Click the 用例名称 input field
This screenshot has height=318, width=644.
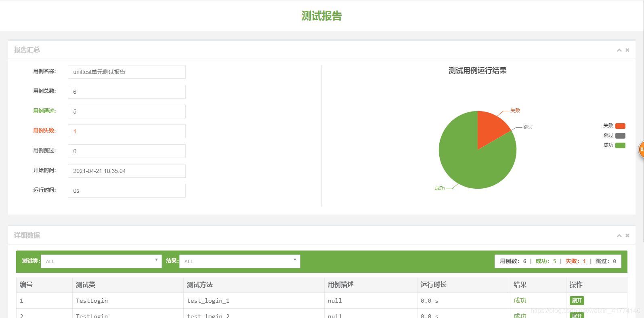click(x=127, y=72)
